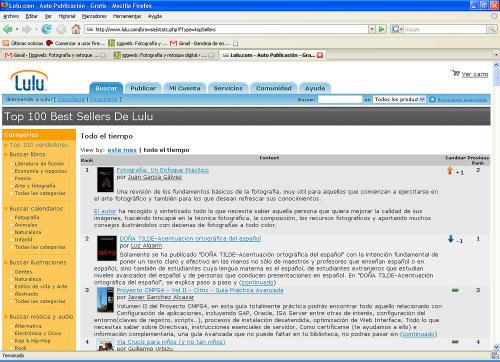Image resolution: width=500 pixels, height=362 pixels.
Task: Close the Lulu.com browser tab
Action: [320, 55]
